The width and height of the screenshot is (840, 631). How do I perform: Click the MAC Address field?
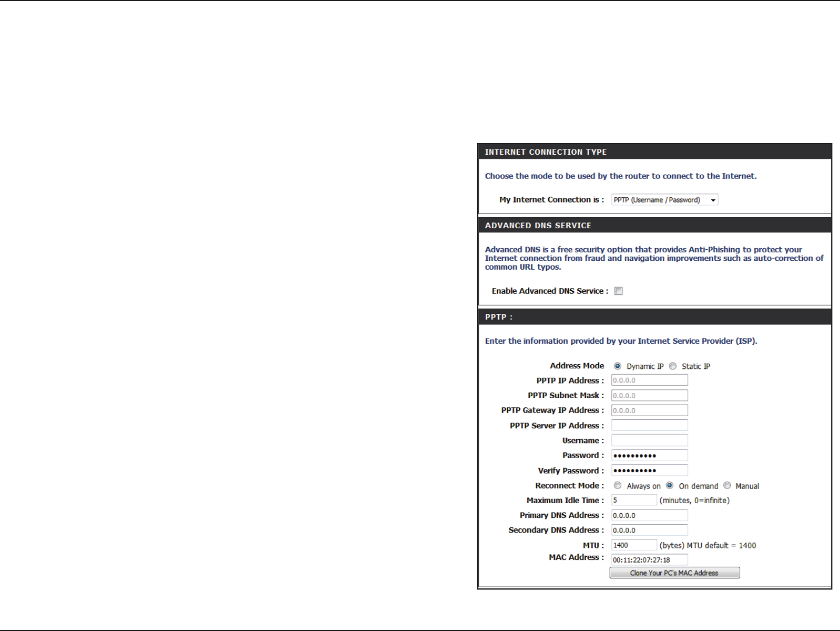click(x=649, y=560)
